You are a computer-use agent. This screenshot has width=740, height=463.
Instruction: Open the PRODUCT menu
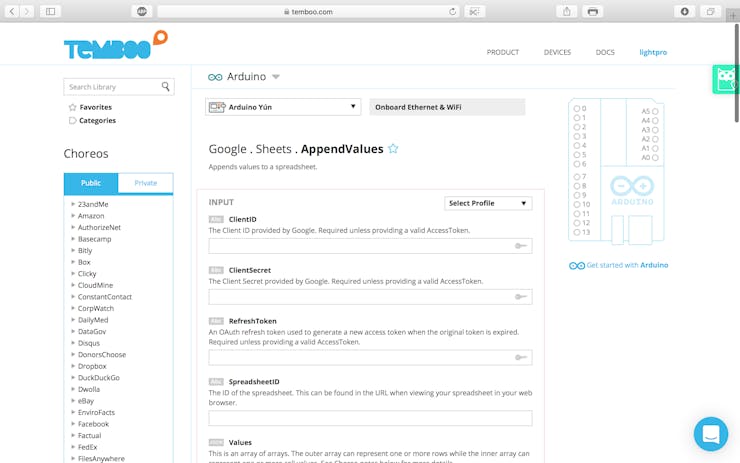tap(503, 52)
